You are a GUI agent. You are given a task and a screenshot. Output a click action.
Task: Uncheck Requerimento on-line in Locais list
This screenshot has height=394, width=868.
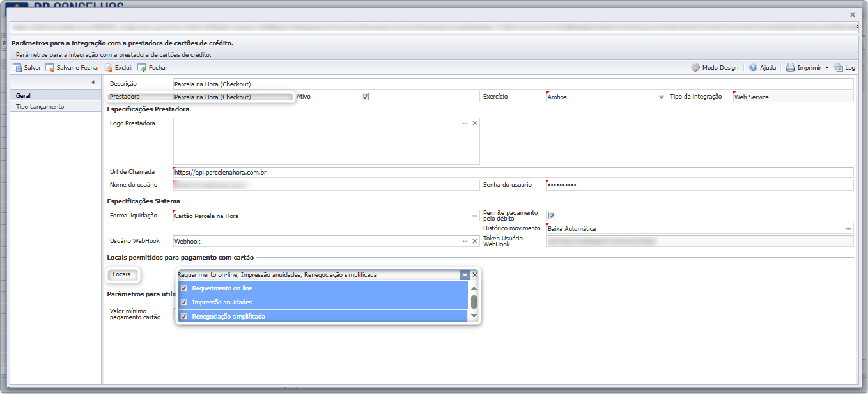(x=184, y=288)
